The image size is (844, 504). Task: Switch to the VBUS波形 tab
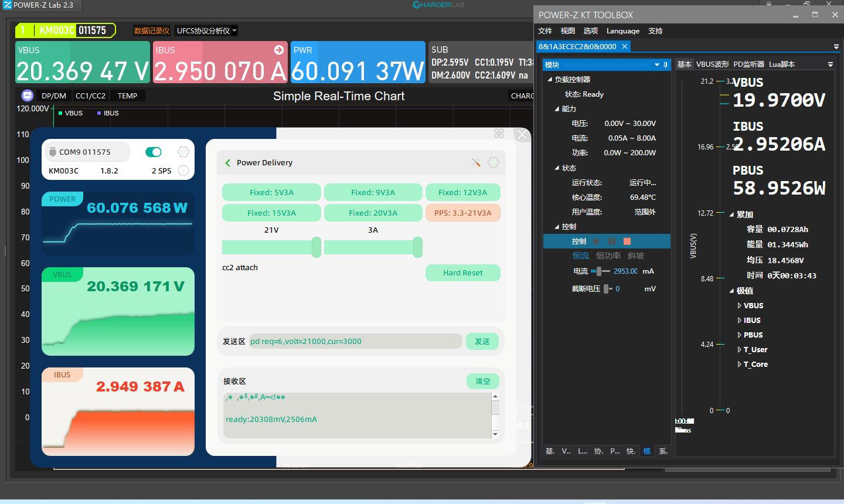pos(712,64)
